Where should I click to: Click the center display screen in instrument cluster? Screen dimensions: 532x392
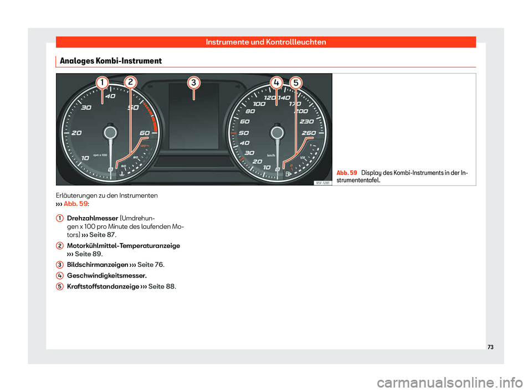click(194, 116)
